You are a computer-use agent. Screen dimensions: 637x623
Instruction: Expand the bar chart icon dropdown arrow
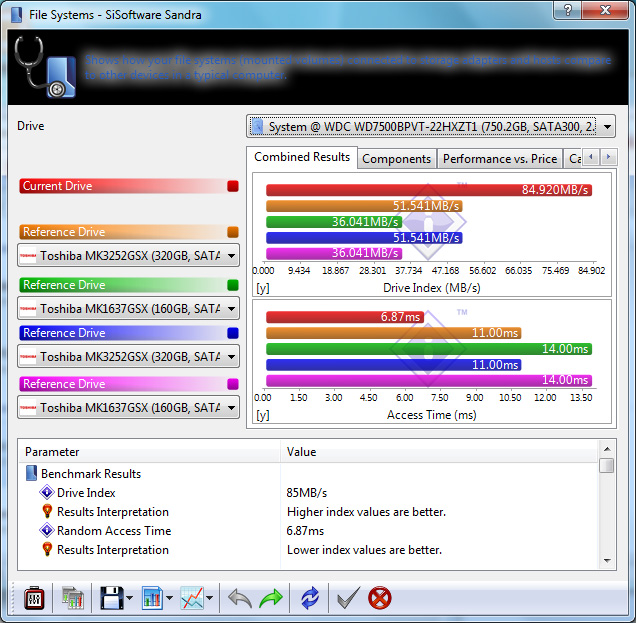[169, 598]
